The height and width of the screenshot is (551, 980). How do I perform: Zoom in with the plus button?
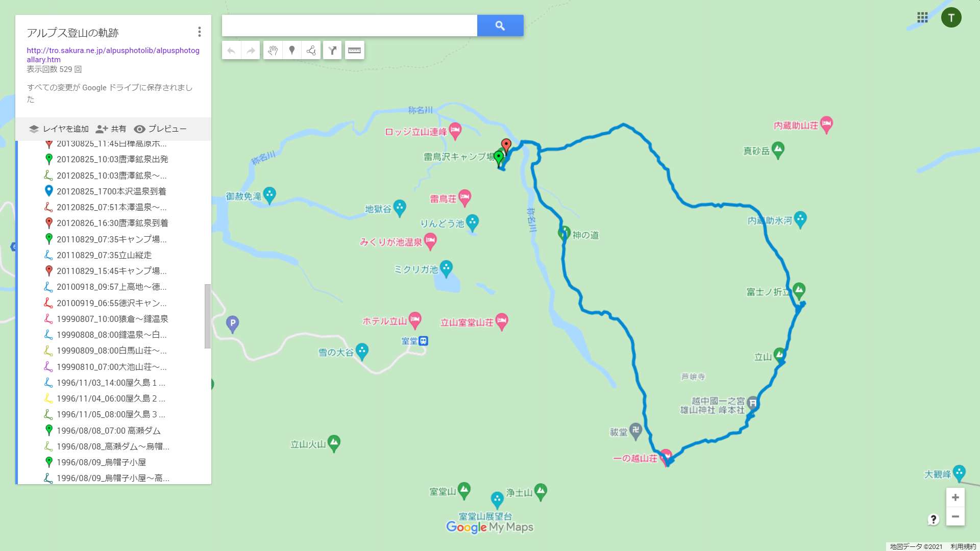tap(955, 497)
